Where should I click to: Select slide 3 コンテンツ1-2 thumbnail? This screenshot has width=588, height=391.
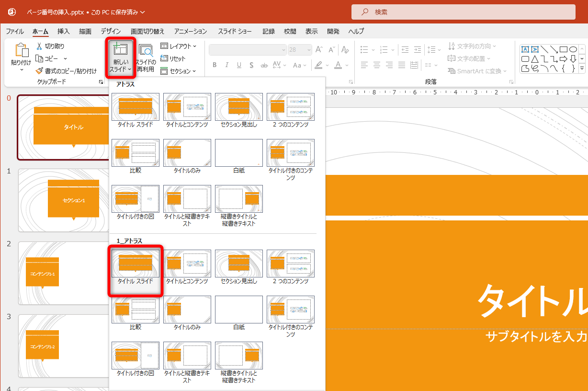point(64,346)
